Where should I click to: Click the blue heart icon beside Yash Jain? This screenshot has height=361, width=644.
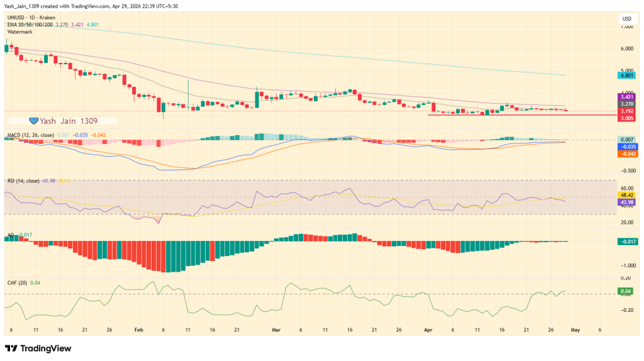tap(35, 120)
